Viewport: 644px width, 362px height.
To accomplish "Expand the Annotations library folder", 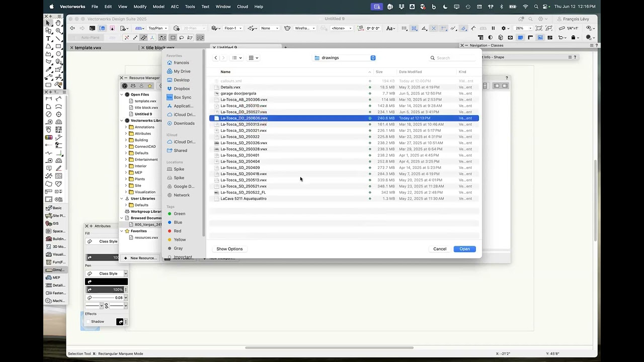I will point(126,127).
